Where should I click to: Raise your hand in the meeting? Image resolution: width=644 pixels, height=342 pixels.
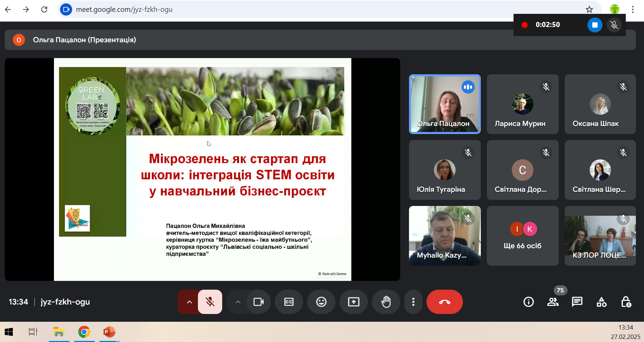[x=386, y=302]
